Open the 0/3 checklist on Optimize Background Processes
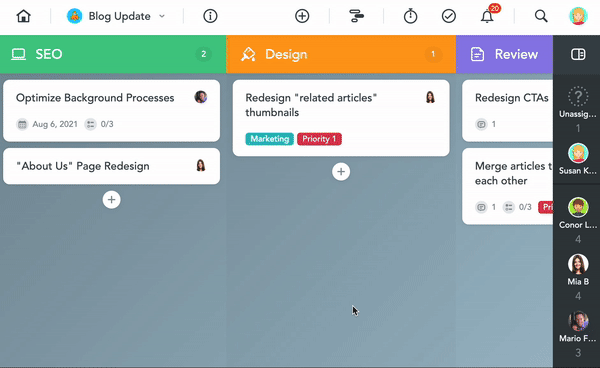This screenshot has height=368, width=600. click(x=99, y=124)
